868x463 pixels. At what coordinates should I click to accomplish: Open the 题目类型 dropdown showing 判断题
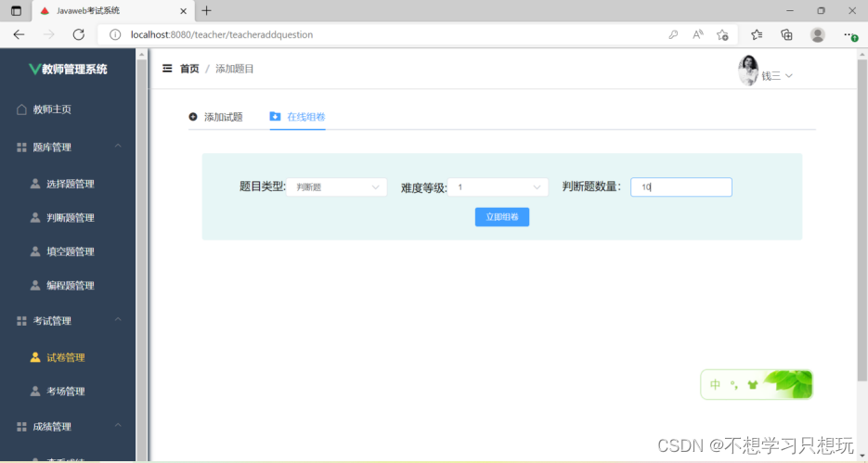point(337,187)
